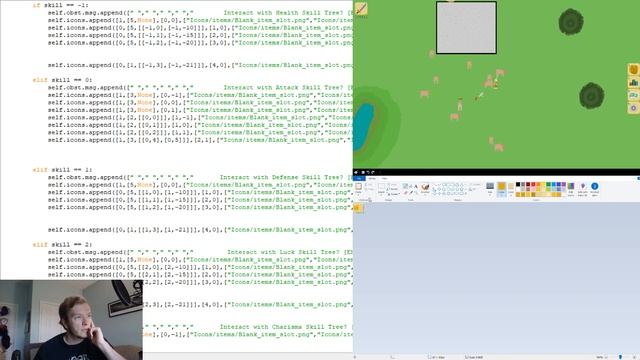Screen dimensions: 640x360
Task: Click 'Interact with Luck Skill Tree?' string in code
Action: (283, 252)
